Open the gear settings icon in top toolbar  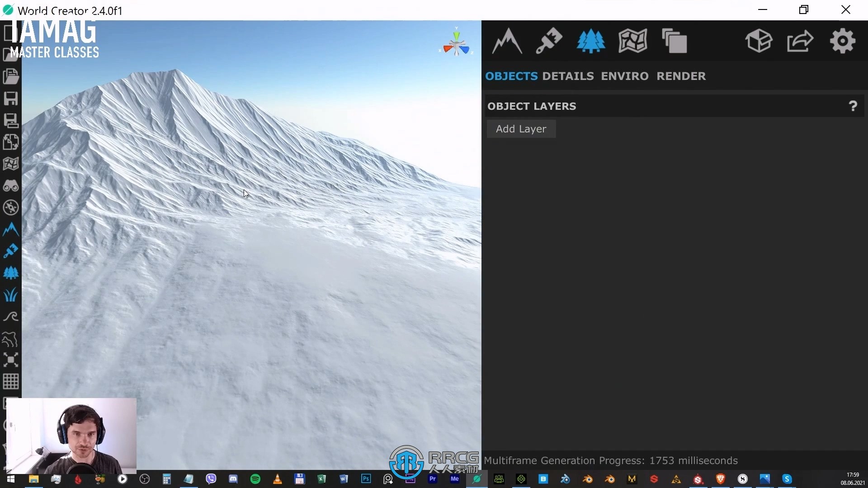(x=843, y=41)
